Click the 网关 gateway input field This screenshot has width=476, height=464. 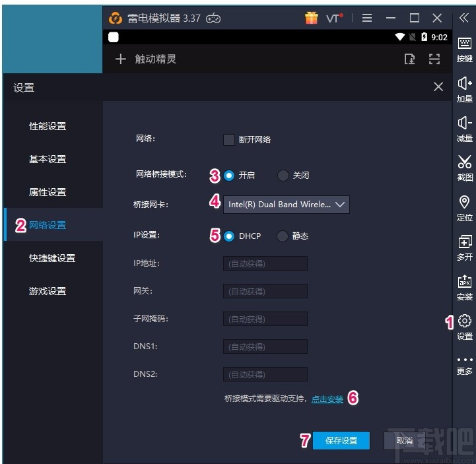coord(265,291)
